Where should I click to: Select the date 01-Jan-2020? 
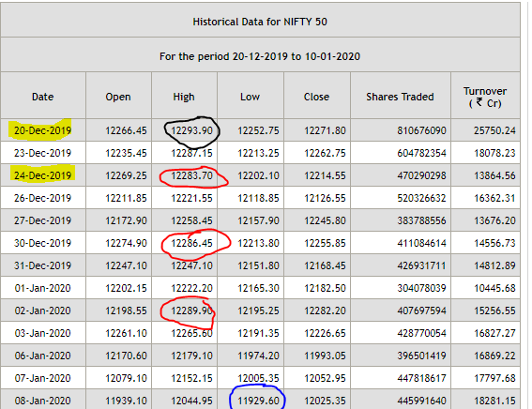point(43,288)
